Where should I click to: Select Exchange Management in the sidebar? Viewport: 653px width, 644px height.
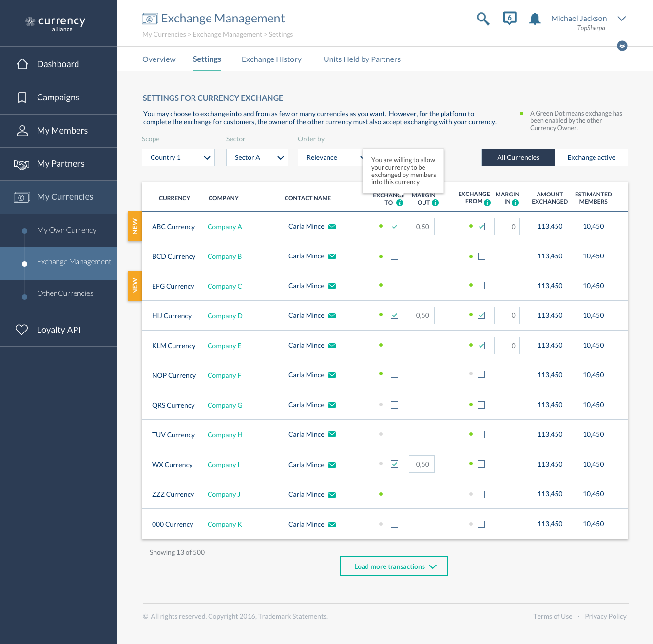(58, 263)
